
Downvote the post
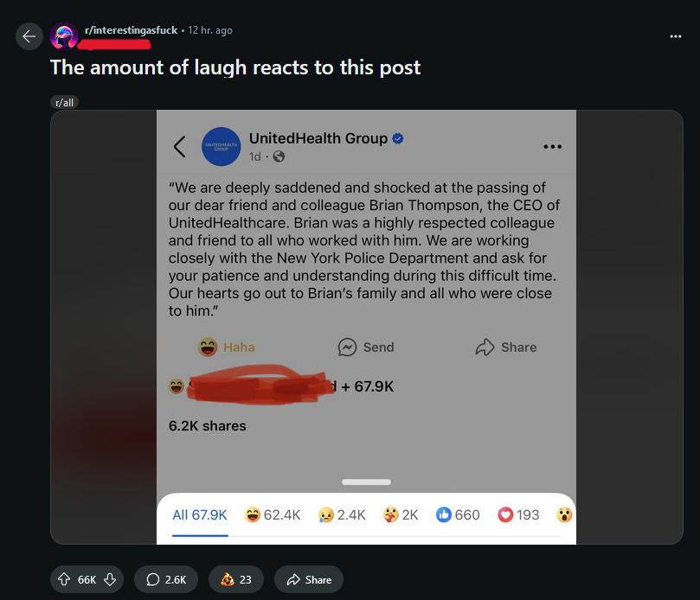click(110, 579)
